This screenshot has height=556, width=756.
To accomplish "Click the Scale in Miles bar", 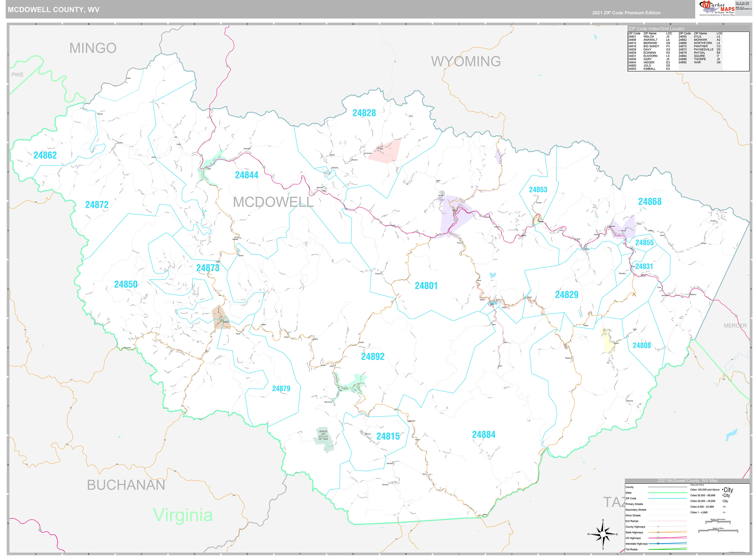I will click(x=718, y=531).
